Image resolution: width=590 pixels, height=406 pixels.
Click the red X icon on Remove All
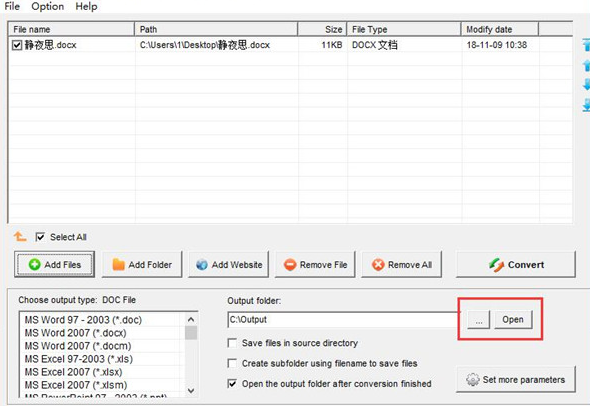pyautogui.click(x=378, y=265)
